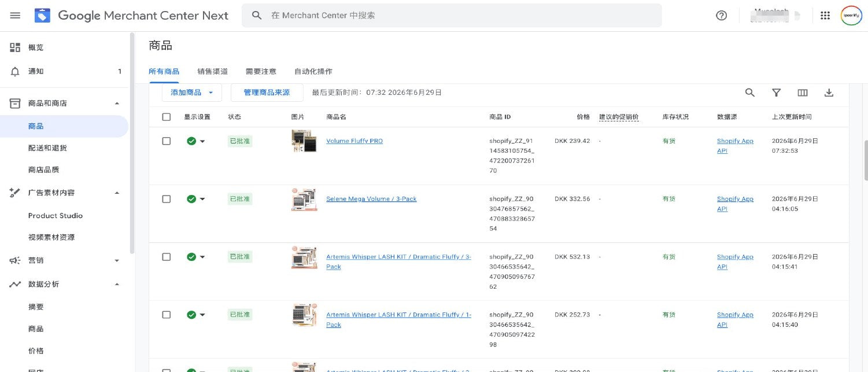The image size is (868, 372).
Task: Open Shopify App API source for Volume Fluffy PRO
Action: coord(735,146)
